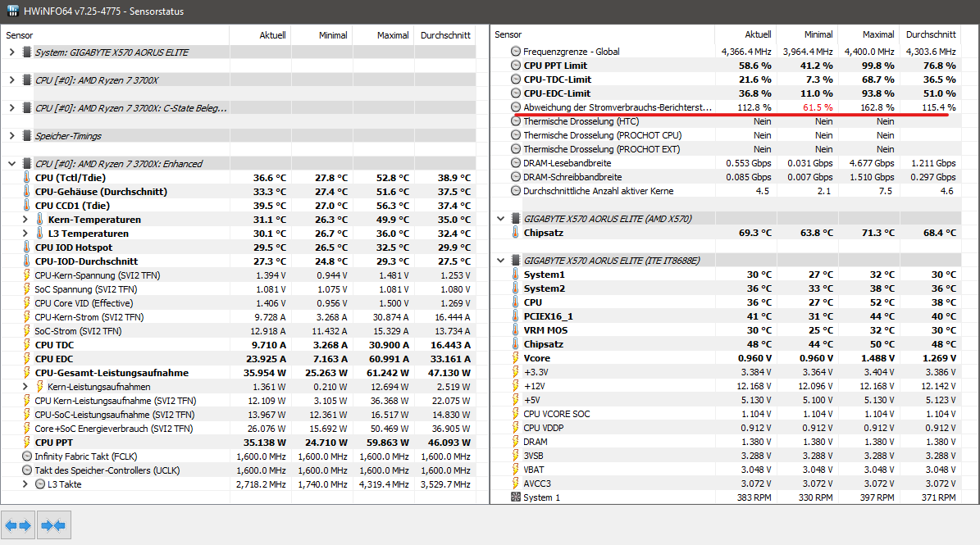Select CPU-EDC-Limit row
980x545 pixels.
(727, 93)
